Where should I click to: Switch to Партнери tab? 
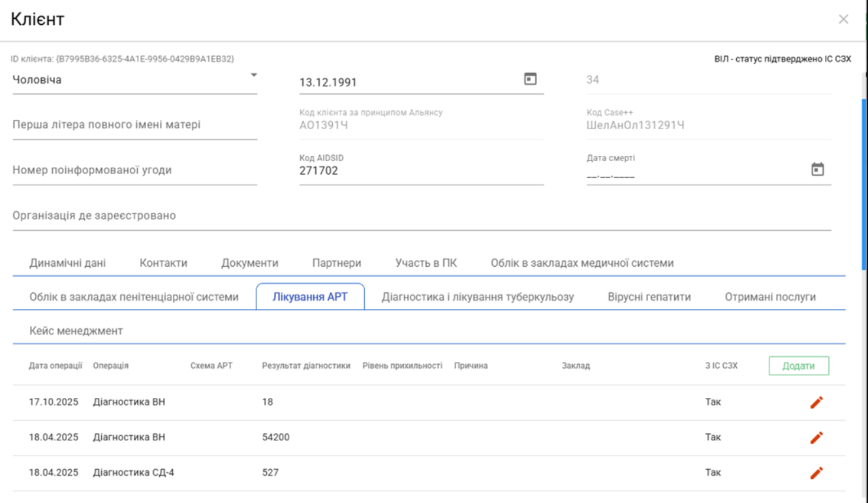(x=337, y=263)
